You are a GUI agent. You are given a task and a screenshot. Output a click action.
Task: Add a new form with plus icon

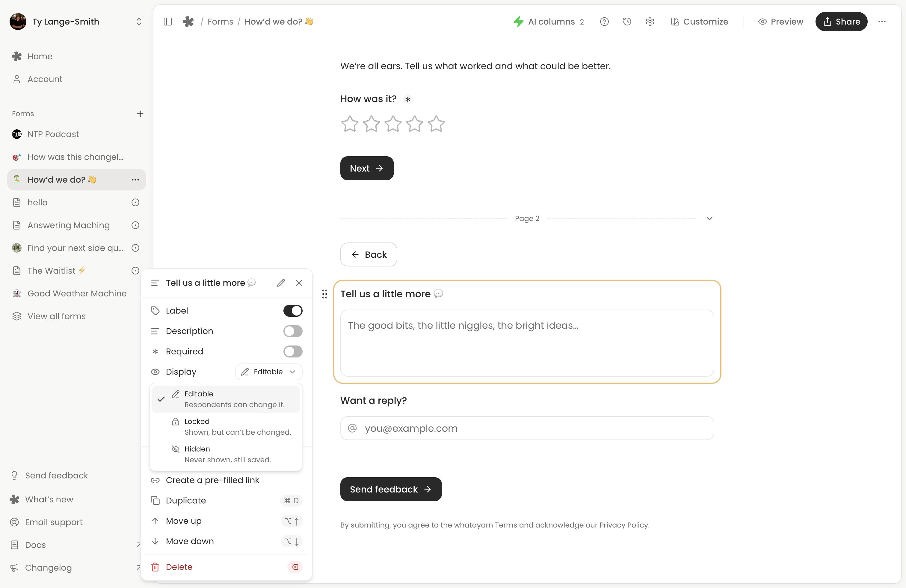point(140,114)
